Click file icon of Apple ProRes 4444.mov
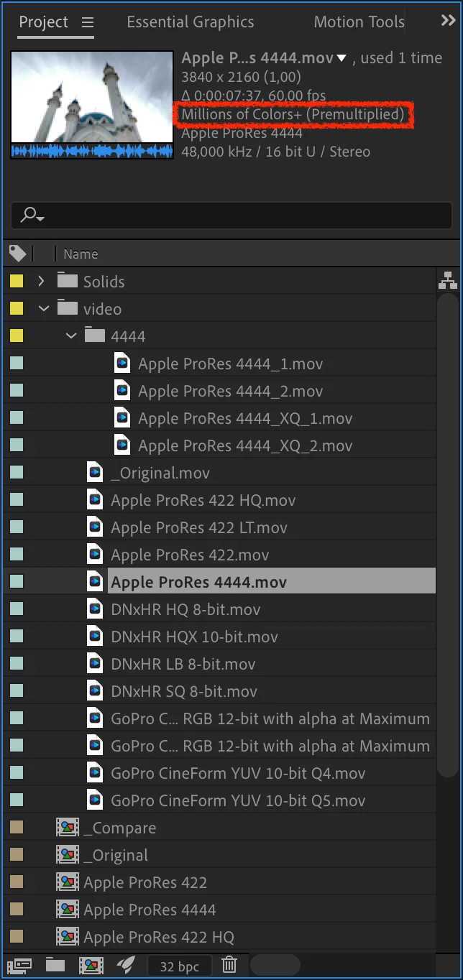Image resolution: width=463 pixels, height=980 pixels. coord(95,581)
